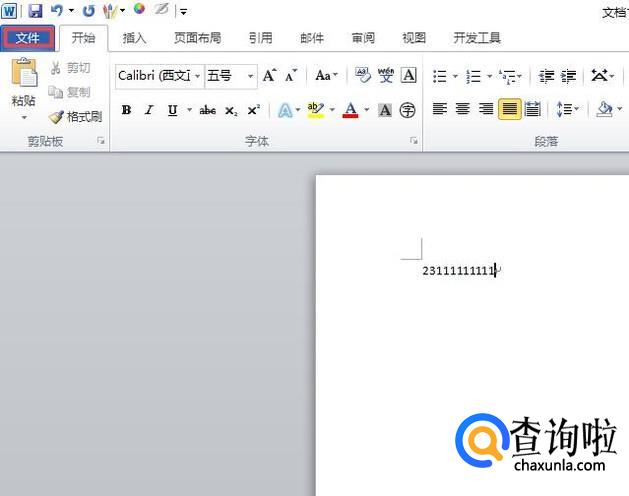Click the 复制 copy button

(69, 92)
